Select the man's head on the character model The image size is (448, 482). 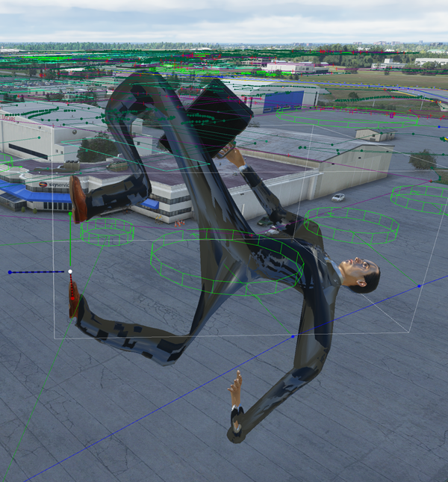click(361, 274)
